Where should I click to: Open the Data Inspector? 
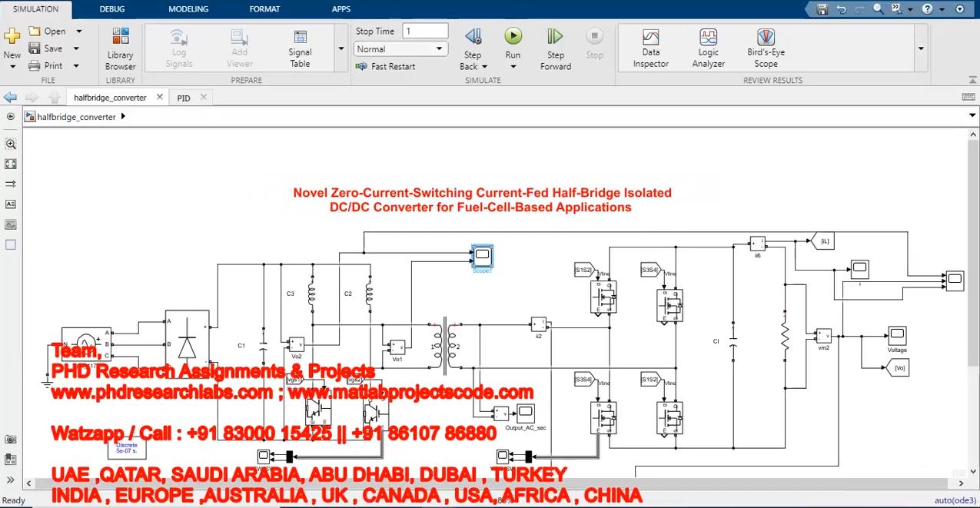(x=650, y=48)
